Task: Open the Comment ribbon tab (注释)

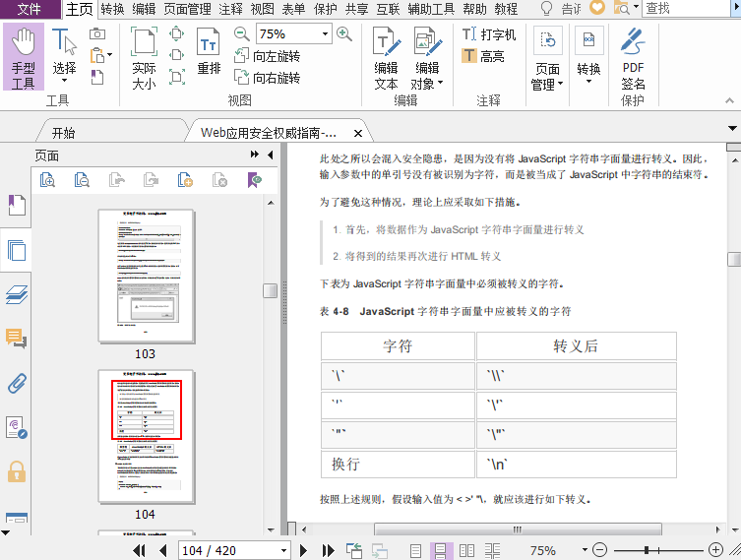Action: 230,9
